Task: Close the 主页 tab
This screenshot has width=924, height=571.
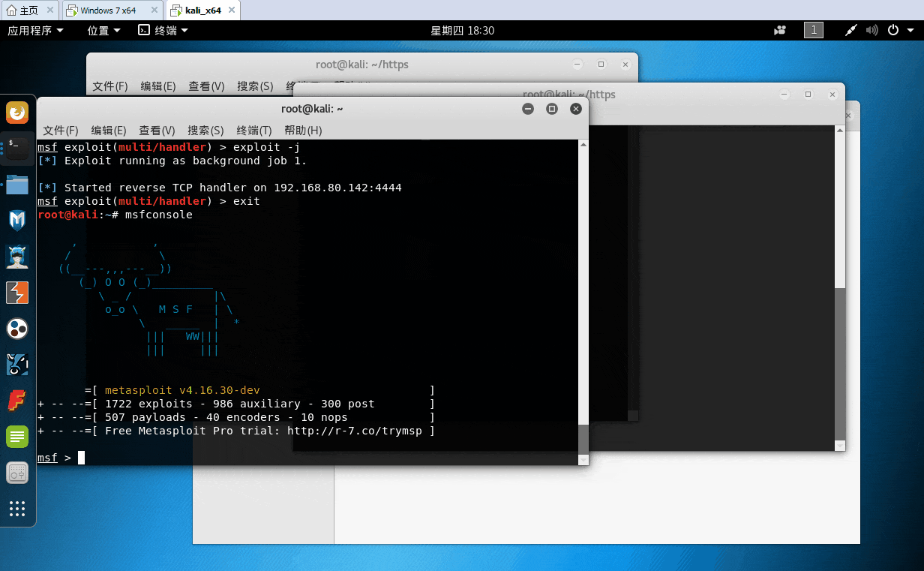Action: (50, 11)
